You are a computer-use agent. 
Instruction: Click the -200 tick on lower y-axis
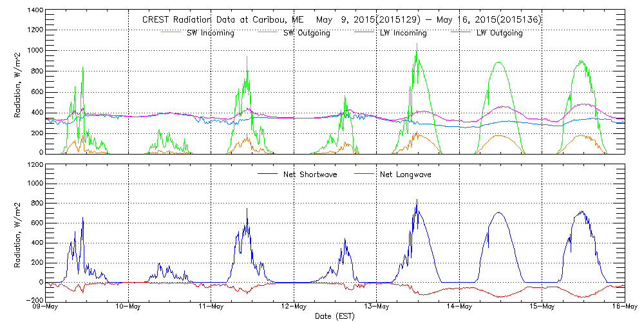[35, 301]
